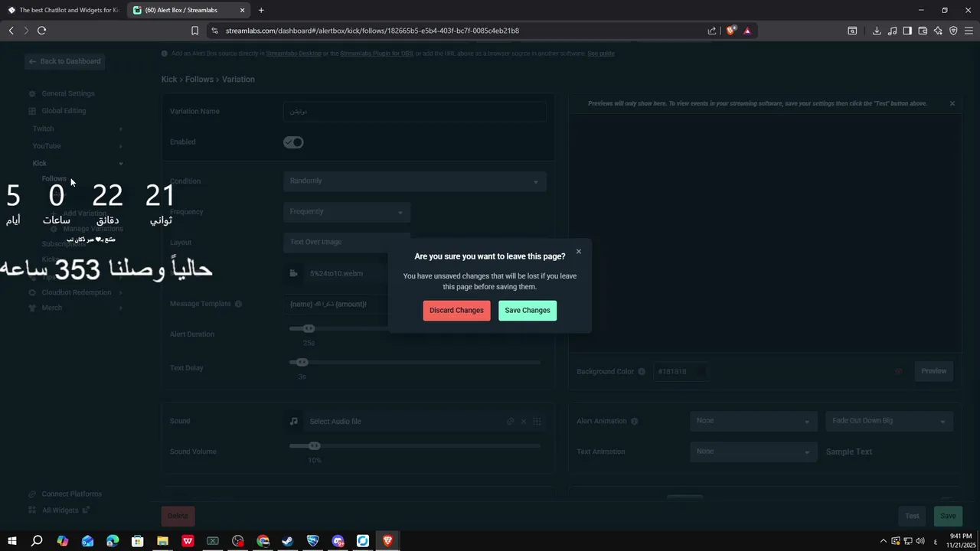980x551 pixels.
Task: Click Follows in the breadcrumb
Action: click(x=199, y=80)
